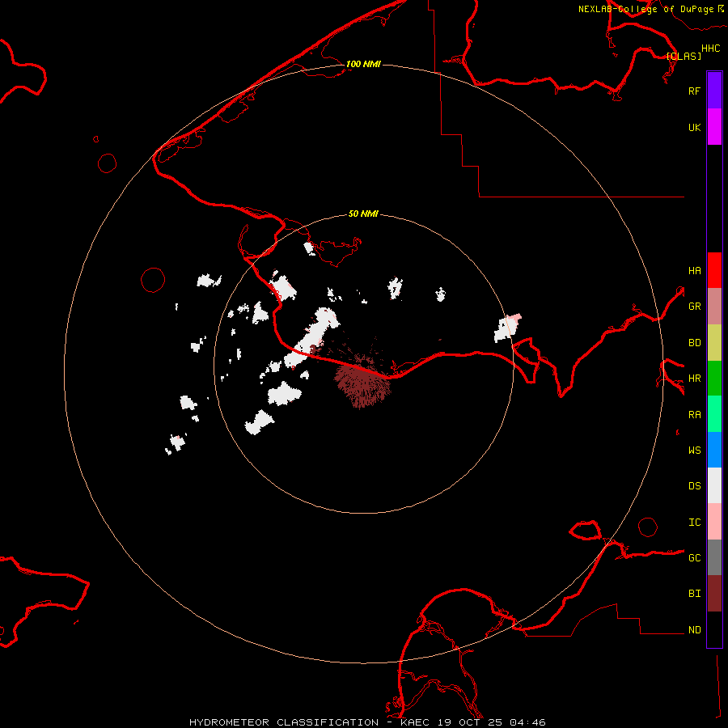Click the UK legend label

(x=694, y=127)
